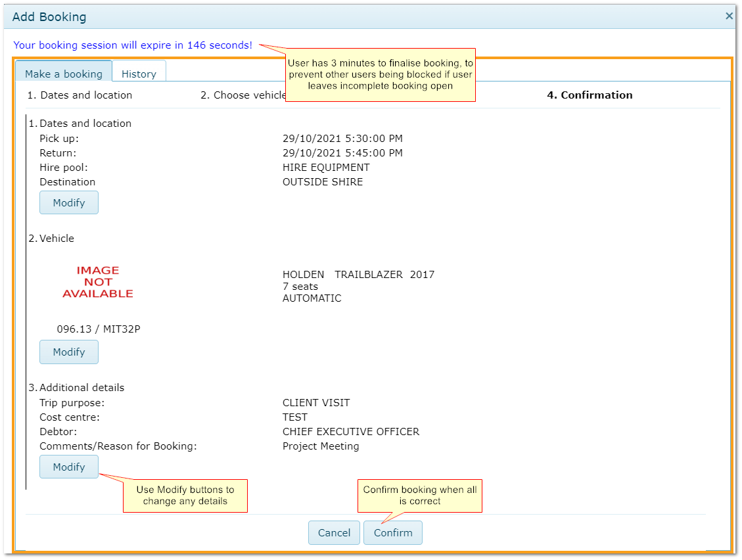742x560 pixels.
Task: Cancel the booking
Action: pyautogui.click(x=334, y=532)
